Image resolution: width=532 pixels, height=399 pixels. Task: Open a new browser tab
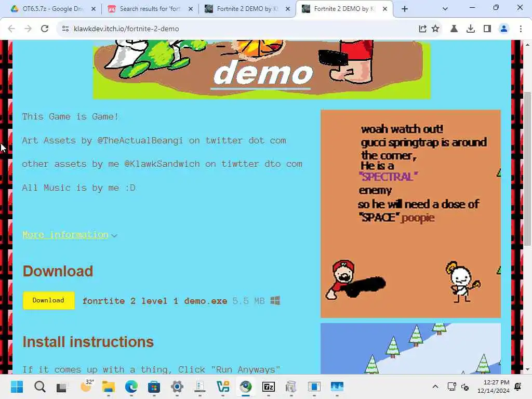(404, 9)
